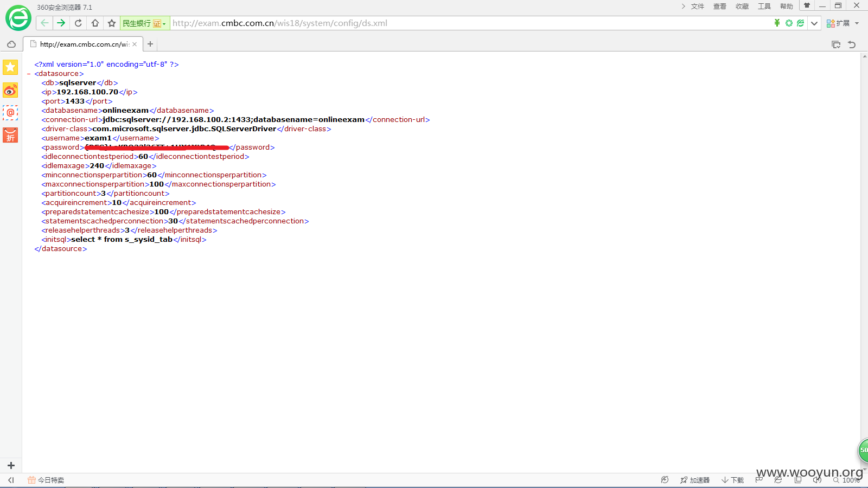
Task: Open a new tab with plus button
Action: coord(150,44)
